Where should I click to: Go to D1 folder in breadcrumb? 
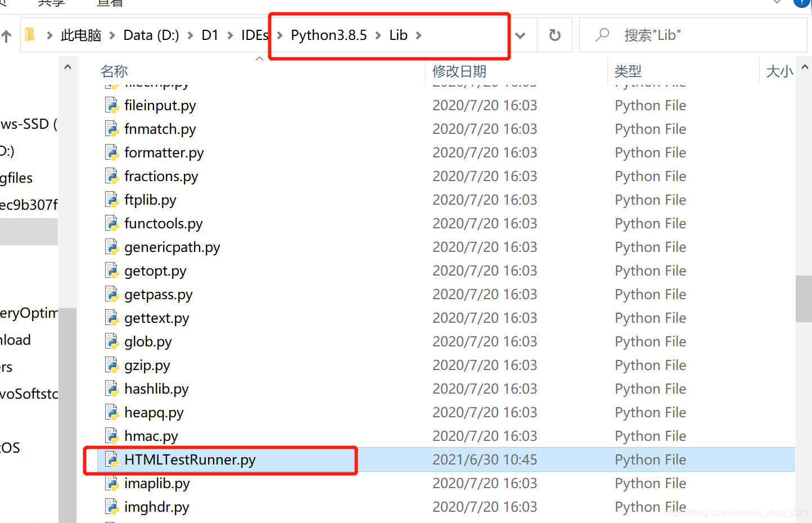(210, 35)
